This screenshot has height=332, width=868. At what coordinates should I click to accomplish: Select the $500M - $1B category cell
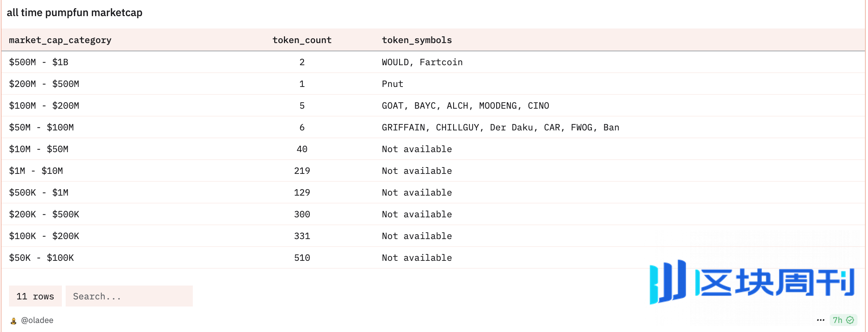[x=39, y=62]
